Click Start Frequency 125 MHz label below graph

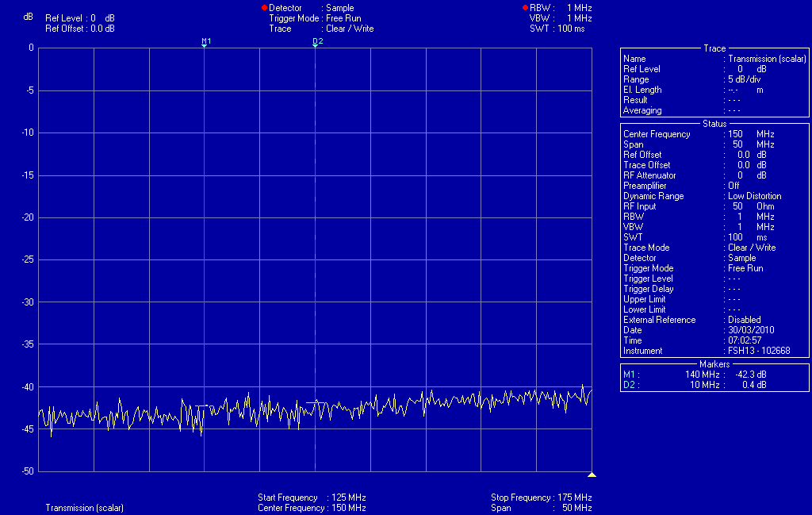click(x=311, y=498)
